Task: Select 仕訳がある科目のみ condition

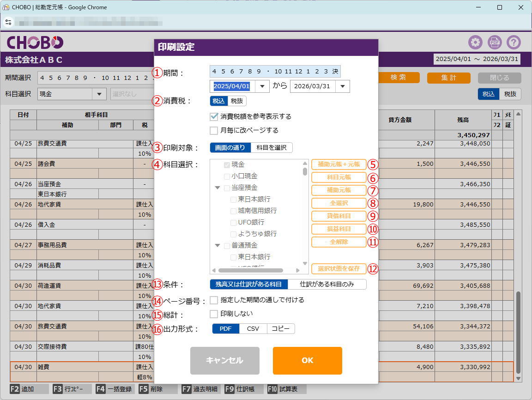Action: 327,285
